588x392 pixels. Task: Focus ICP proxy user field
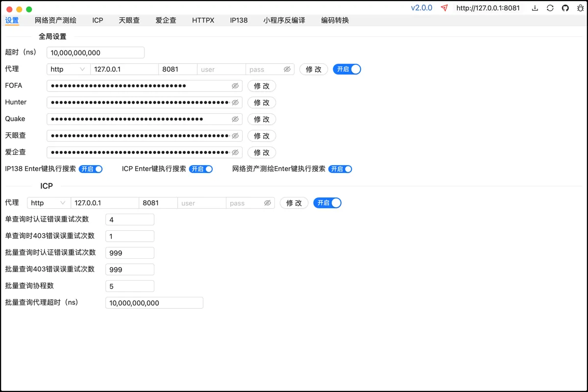202,203
